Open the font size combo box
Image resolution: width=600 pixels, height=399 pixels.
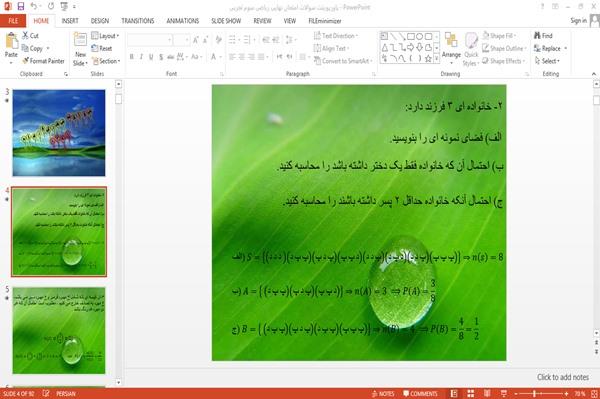click(x=182, y=40)
